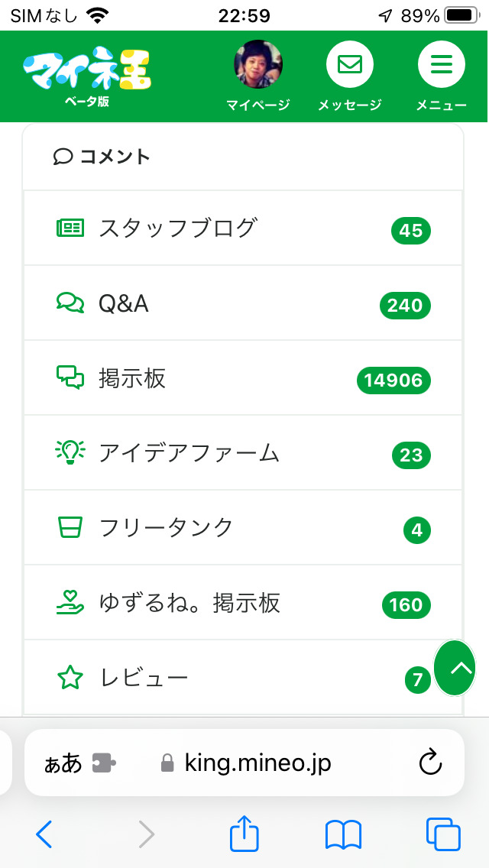Select スタッフブログ menu entry
The height and width of the screenshot is (868, 489).
[177, 228]
